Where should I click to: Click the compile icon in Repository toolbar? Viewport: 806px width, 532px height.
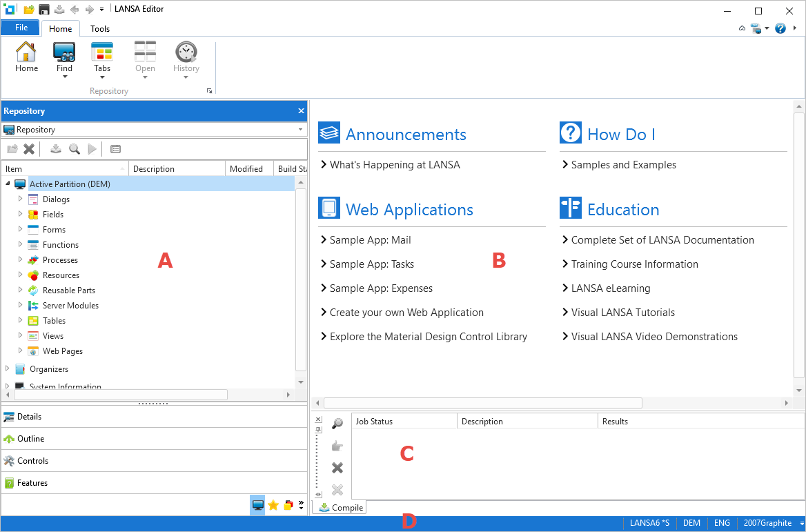click(56, 149)
